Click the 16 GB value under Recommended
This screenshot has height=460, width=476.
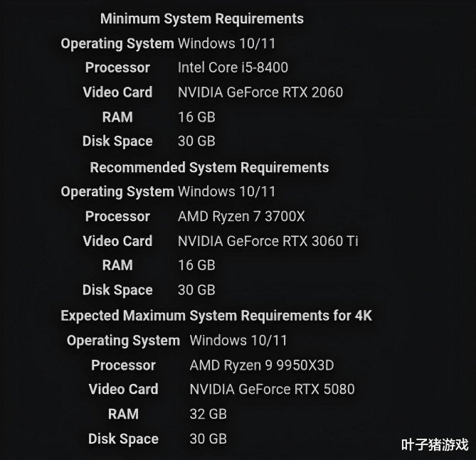[196, 265]
